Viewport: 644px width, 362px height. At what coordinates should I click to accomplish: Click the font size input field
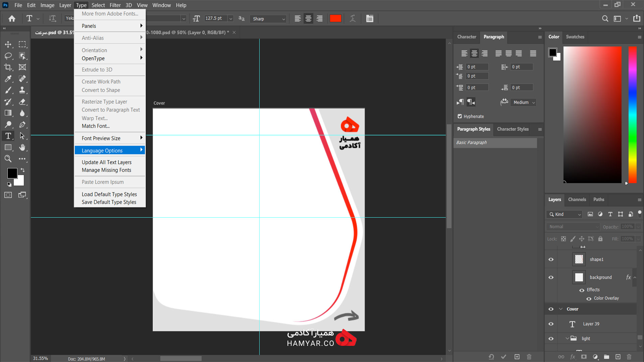(x=215, y=18)
